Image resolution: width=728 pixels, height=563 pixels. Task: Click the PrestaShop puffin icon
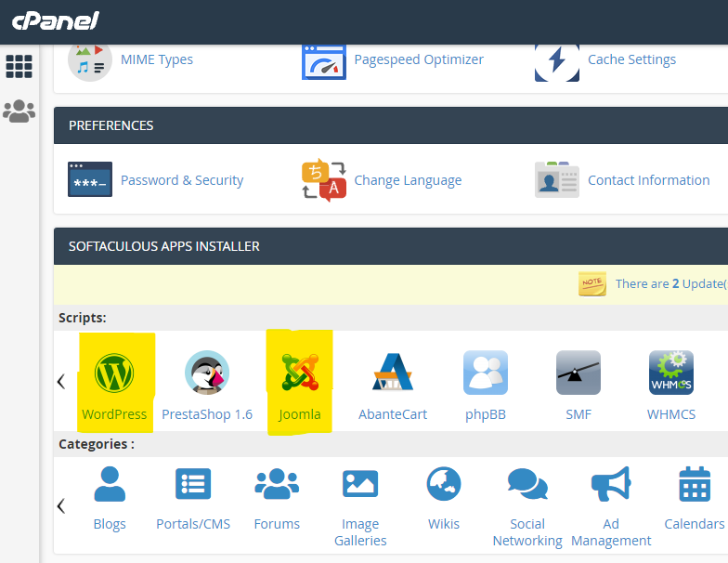coord(207,373)
